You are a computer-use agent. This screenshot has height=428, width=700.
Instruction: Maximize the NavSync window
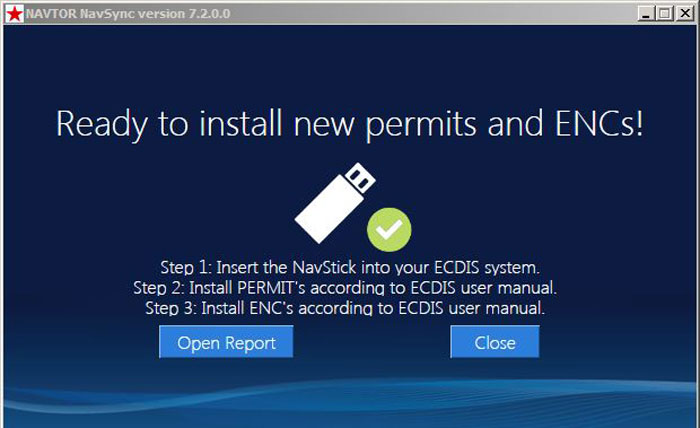click(664, 12)
